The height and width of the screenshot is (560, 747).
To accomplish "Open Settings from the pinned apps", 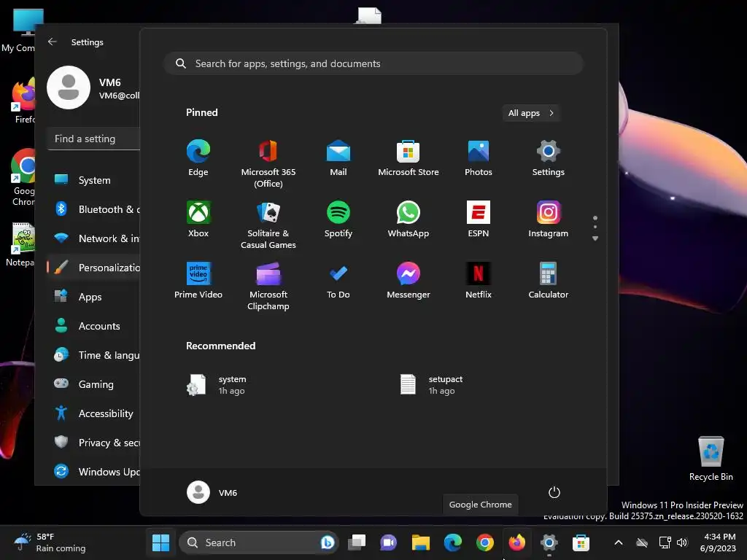I will (549, 157).
